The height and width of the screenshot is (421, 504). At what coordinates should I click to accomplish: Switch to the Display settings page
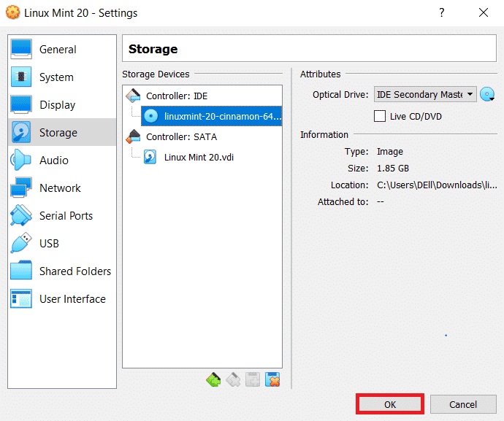click(x=57, y=105)
